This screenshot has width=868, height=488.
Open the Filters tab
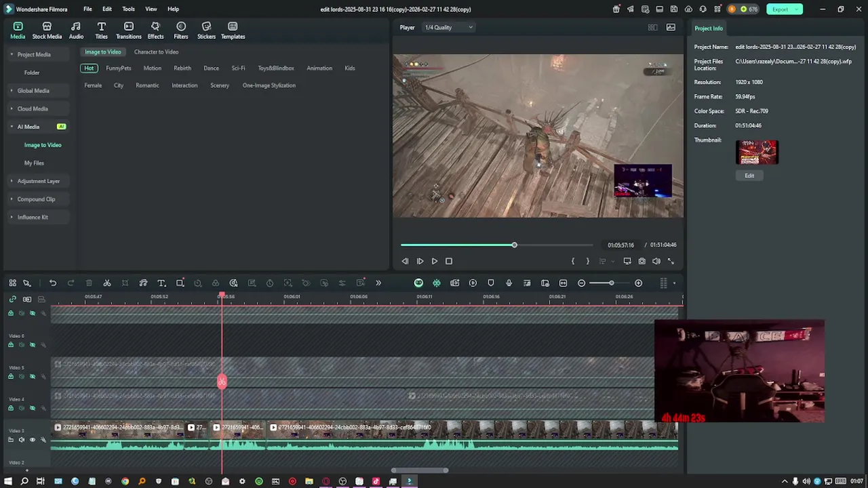[x=180, y=30]
